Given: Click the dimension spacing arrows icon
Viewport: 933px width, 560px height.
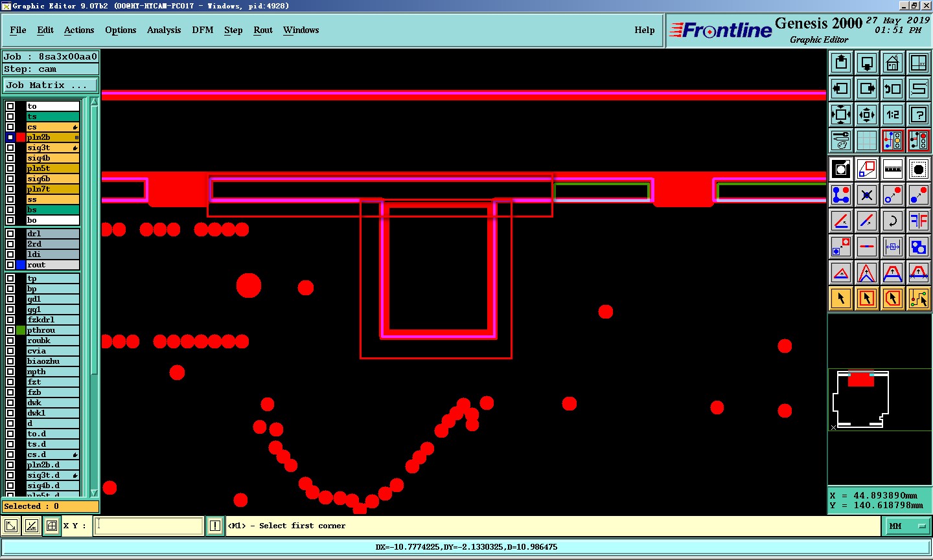Looking at the screenshot, I should click(x=892, y=247).
